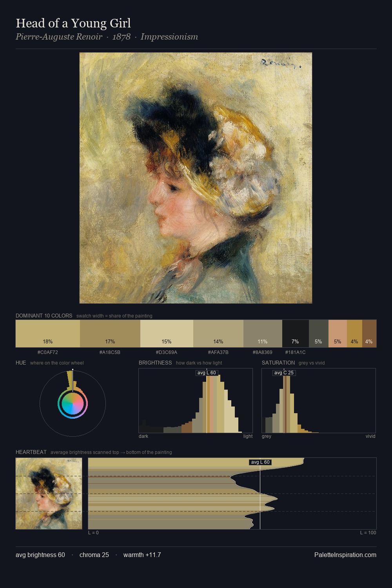Image resolution: width=392 pixels, height=588 pixels.
Task: Click the 'grey' axis label of Saturation
Action: 267,436
